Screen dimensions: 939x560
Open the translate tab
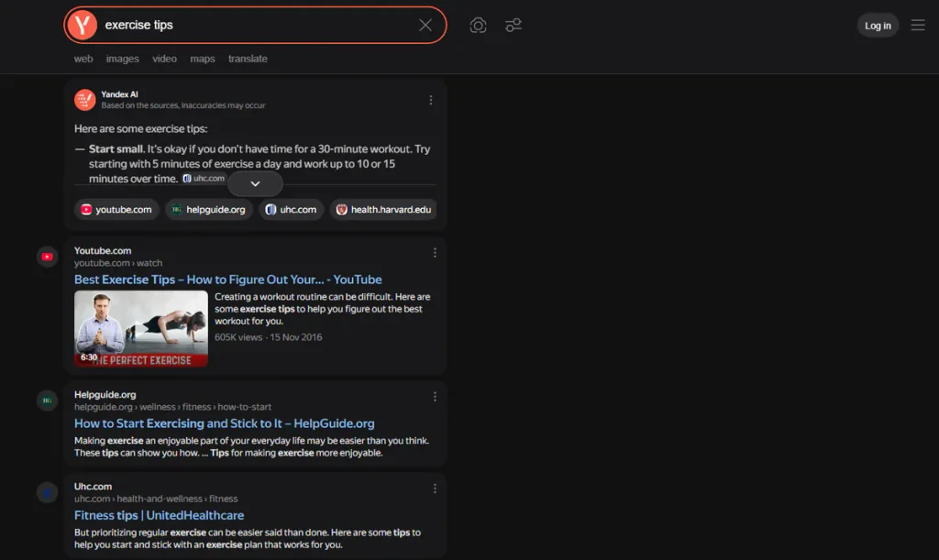248,59
